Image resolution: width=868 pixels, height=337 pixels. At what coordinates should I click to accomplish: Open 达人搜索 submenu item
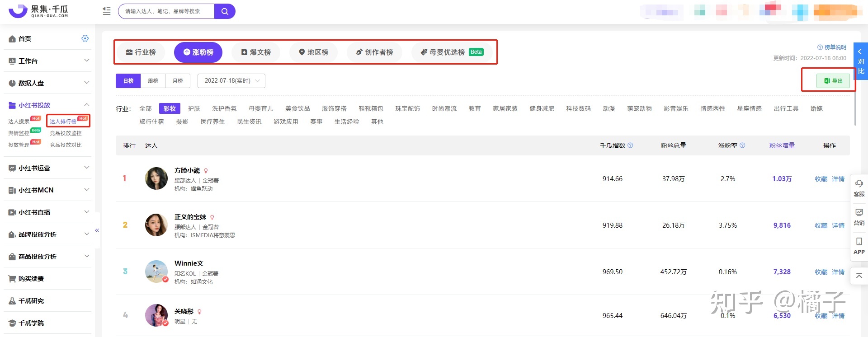(19, 122)
